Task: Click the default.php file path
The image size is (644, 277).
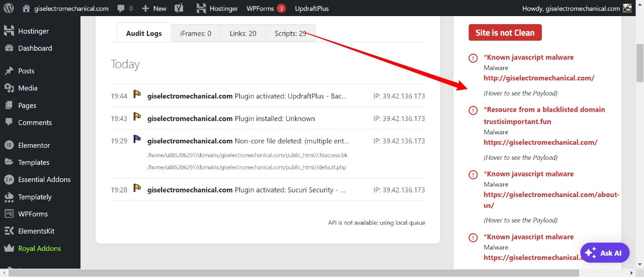Action: 247,167
